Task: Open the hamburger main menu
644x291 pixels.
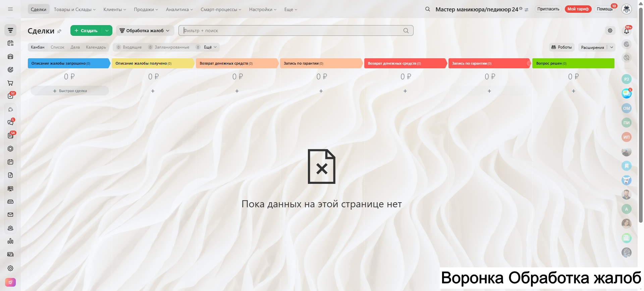Action: coord(10,9)
